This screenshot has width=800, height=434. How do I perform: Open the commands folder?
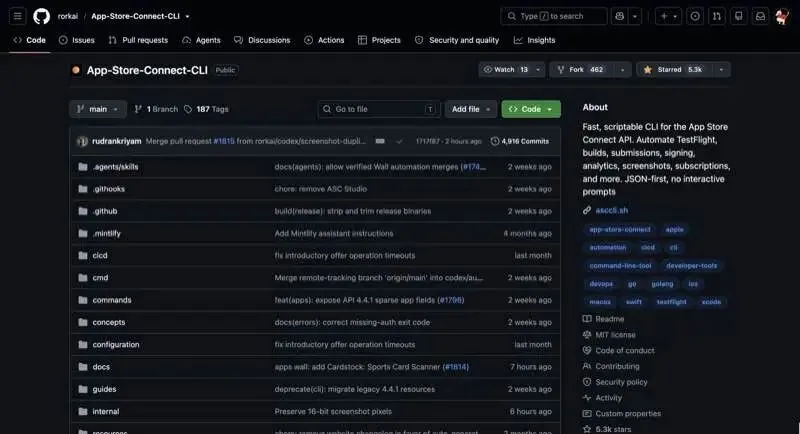112,300
